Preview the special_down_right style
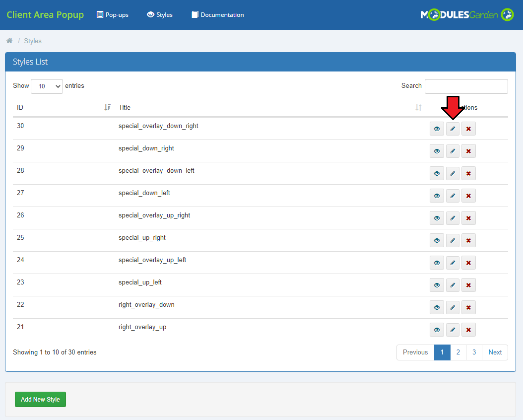523x420 pixels. [437, 151]
